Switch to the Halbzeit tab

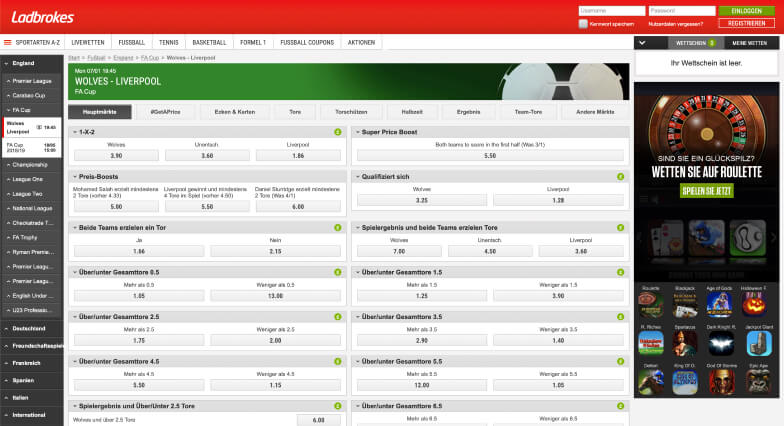[412, 112]
